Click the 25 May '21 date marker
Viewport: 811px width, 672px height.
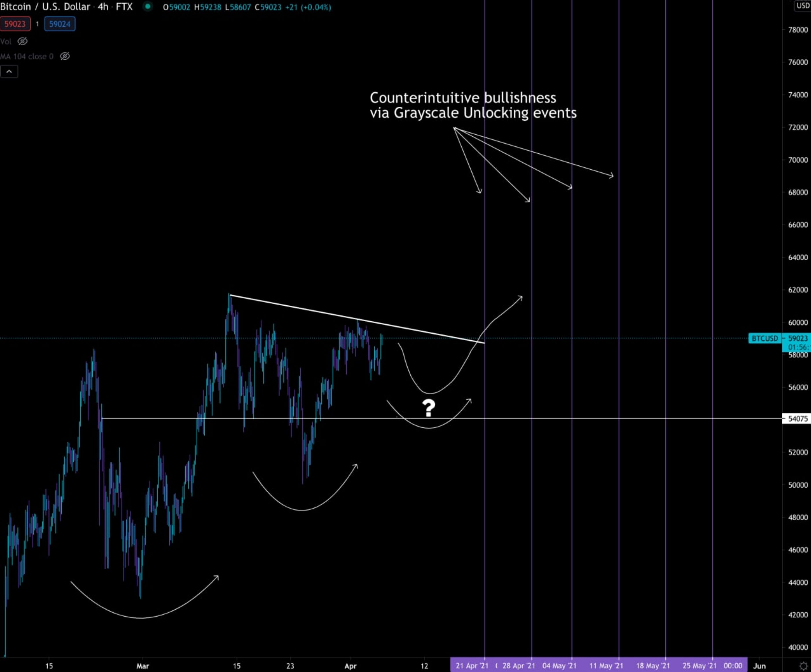pyautogui.click(x=699, y=666)
